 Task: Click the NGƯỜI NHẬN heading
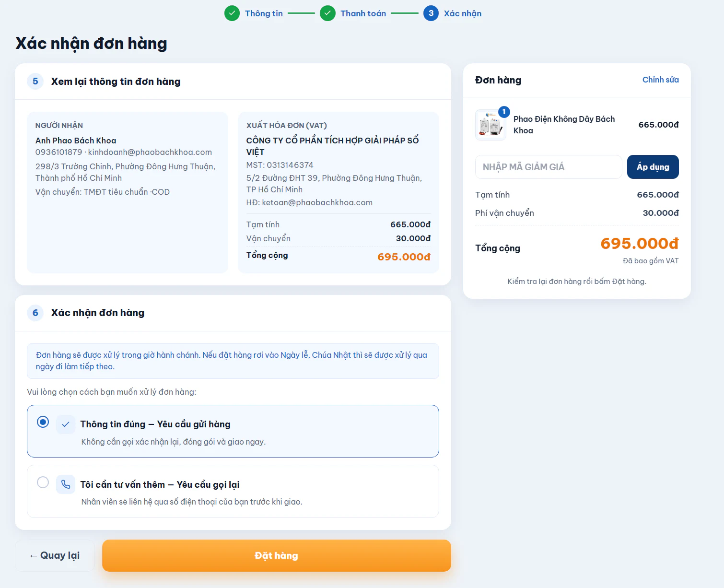[59, 126]
